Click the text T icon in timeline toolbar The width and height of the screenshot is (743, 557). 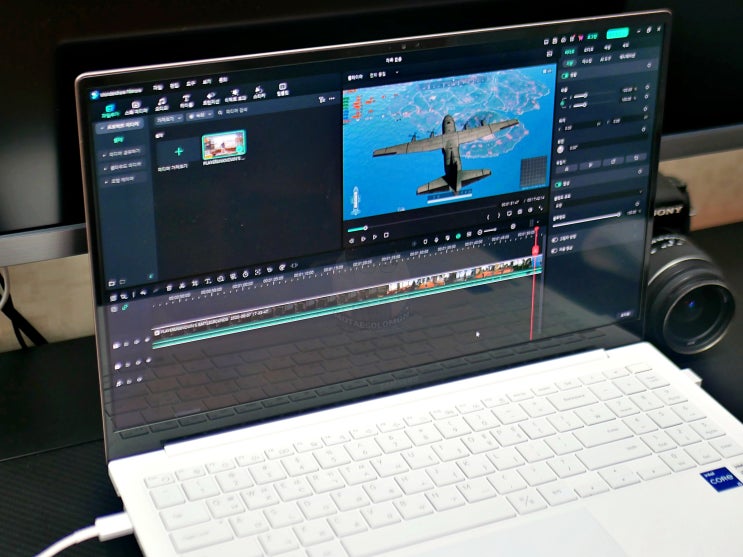[208, 282]
